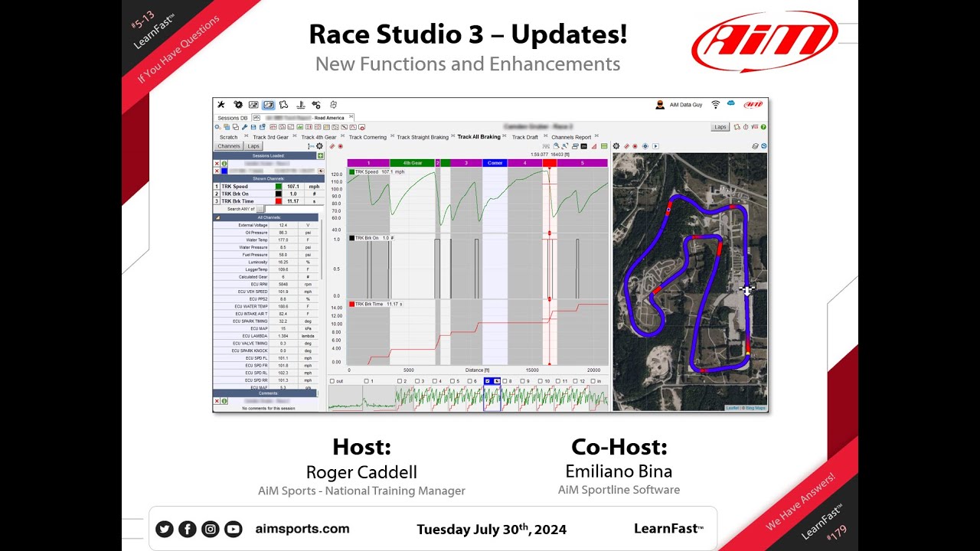Viewport: 980px width, 551px height.
Task: Open the track map puzzle-shaped icon
Action: [284, 105]
